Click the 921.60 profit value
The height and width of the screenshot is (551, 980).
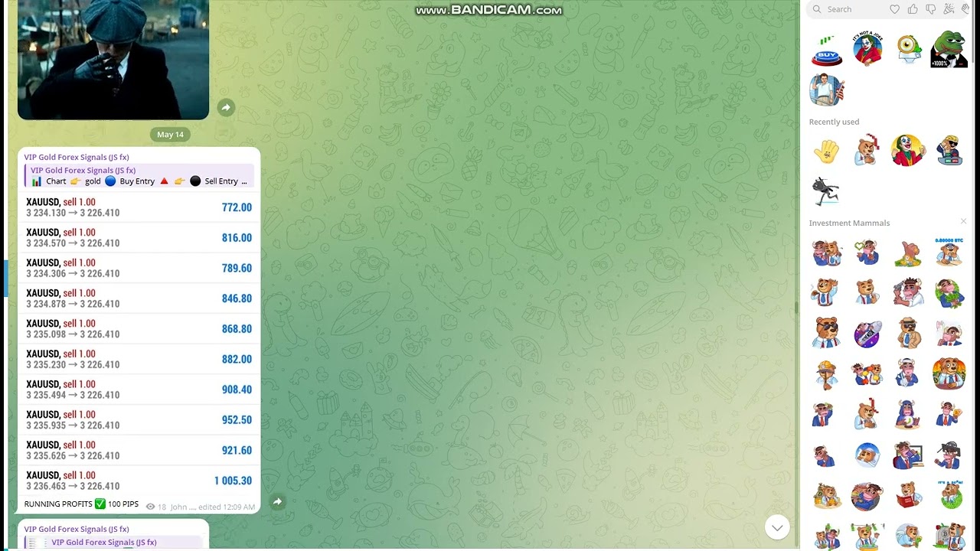click(237, 450)
